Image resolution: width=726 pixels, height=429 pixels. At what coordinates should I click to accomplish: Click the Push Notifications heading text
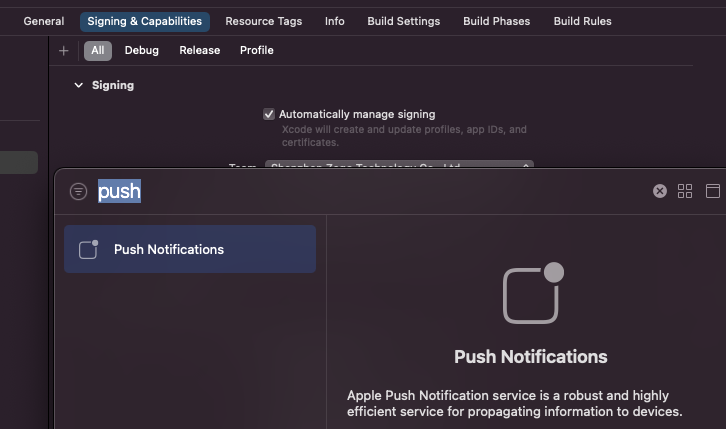tap(531, 357)
